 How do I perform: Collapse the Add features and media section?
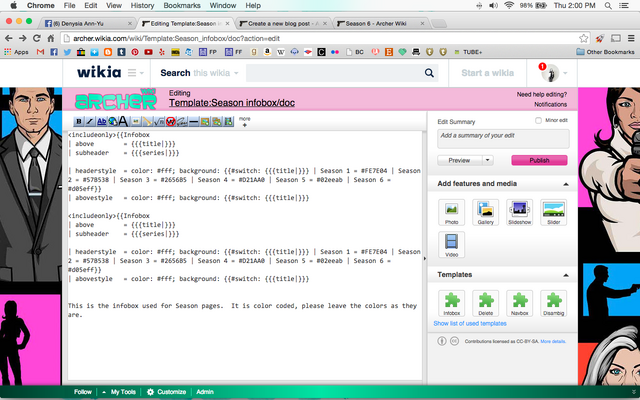tap(566, 184)
